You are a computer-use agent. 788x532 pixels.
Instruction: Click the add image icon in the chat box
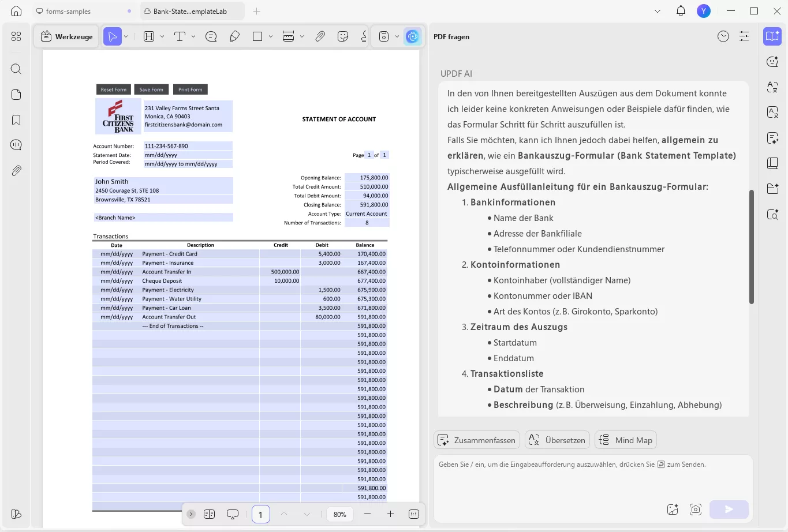coord(673,509)
